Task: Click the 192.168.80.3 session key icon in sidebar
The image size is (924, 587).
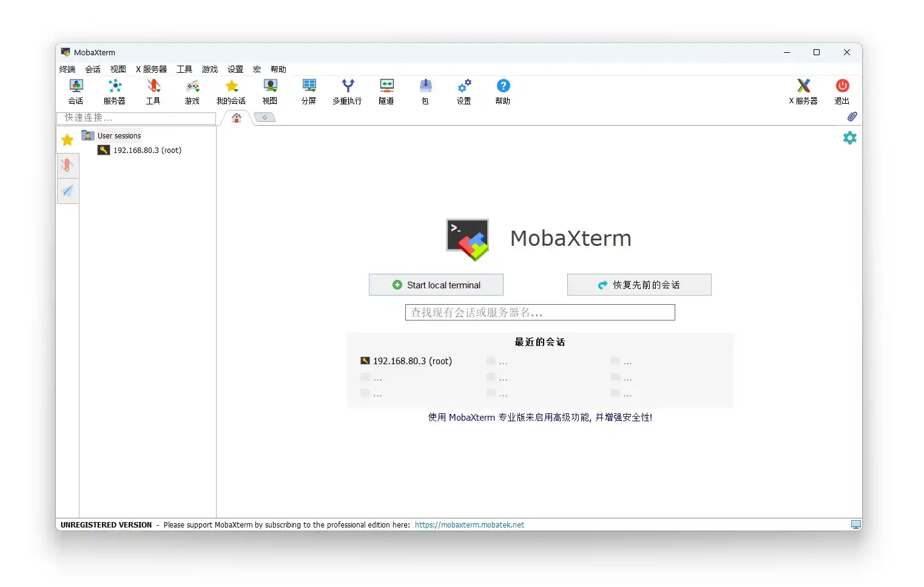Action: click(x=104, y=150)
